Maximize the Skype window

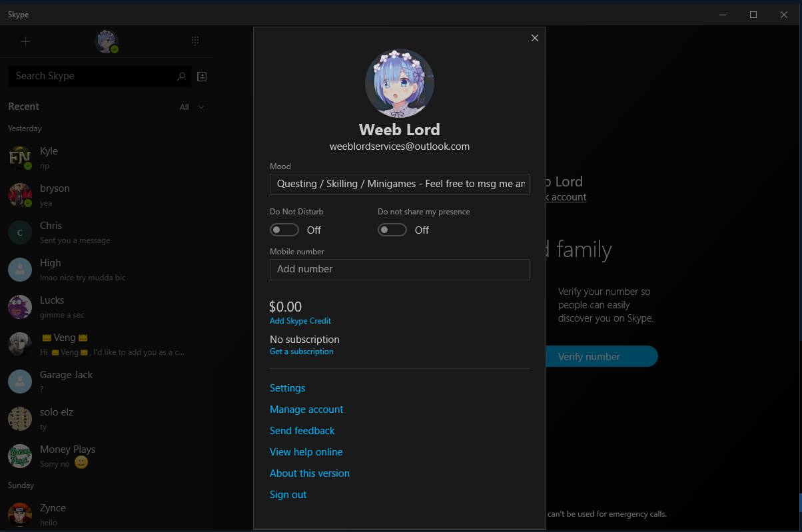753,15
